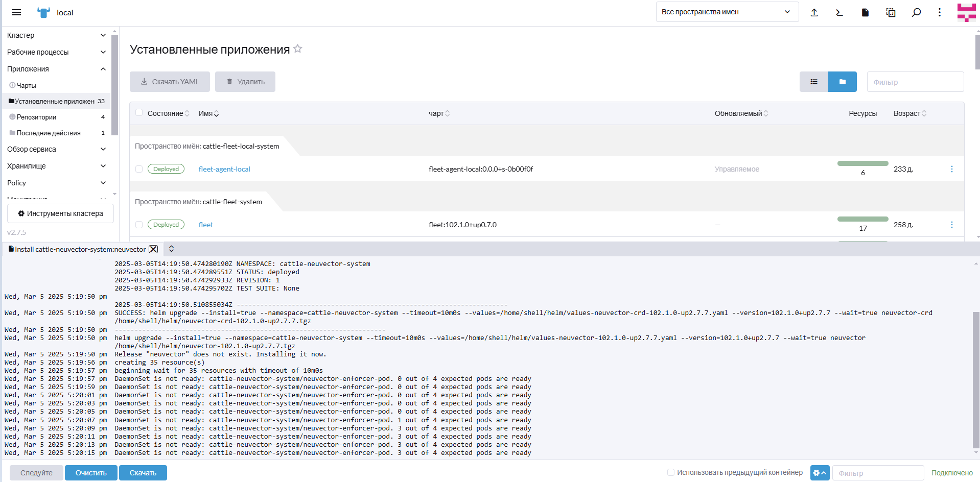Open the namespaces filter dropdown
The width and height of the screenshot is (980, 482).
point(727,12)
